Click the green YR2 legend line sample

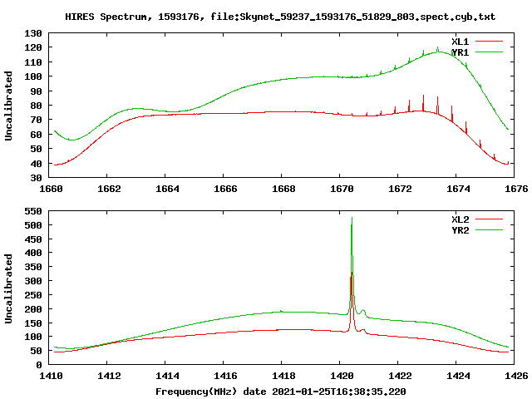tap(489, 230)
